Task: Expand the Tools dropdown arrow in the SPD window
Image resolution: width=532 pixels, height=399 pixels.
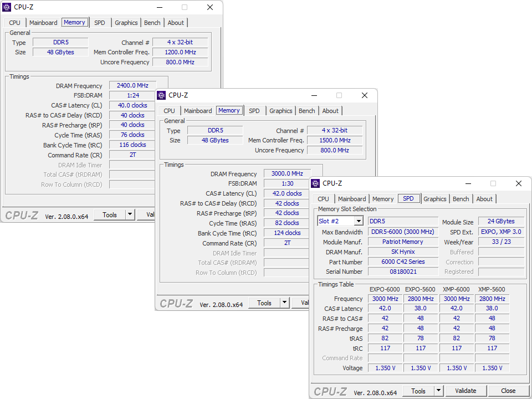Action: (438, 391)
